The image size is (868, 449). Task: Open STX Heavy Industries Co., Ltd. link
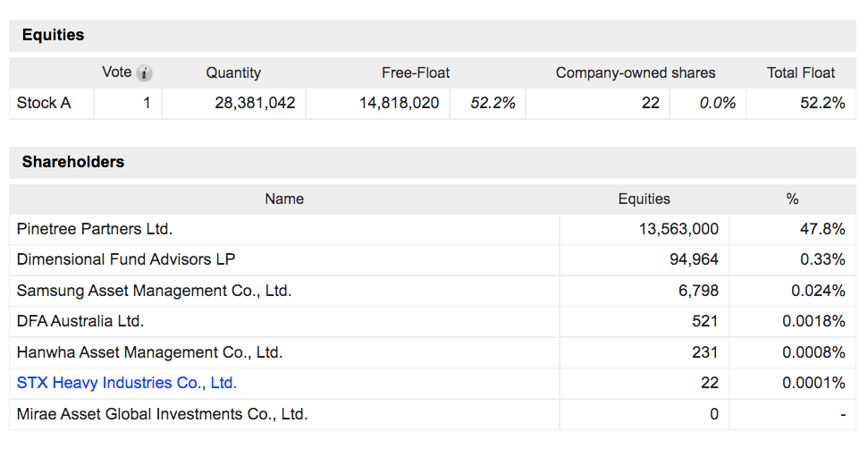[127, 383]
